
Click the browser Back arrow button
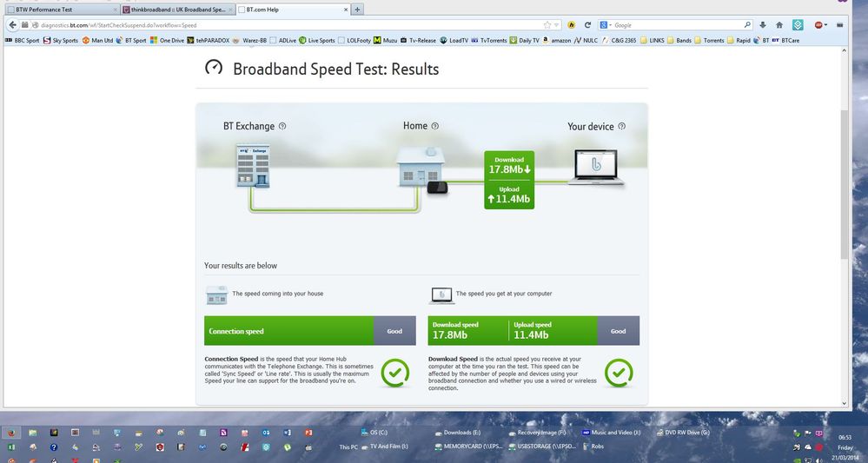click(12, 25)
